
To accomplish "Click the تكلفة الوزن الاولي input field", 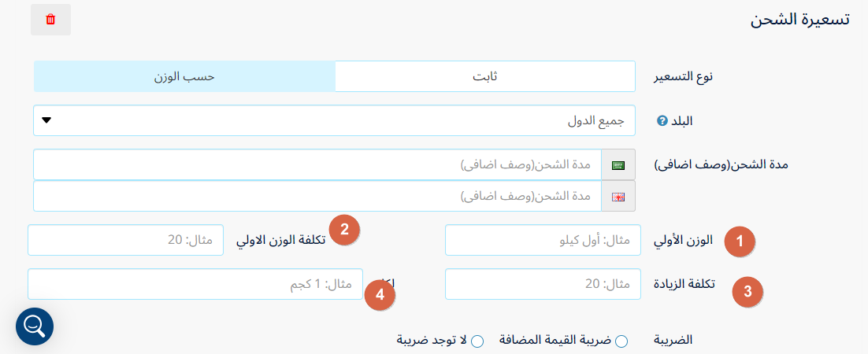I will click(126, 240).
